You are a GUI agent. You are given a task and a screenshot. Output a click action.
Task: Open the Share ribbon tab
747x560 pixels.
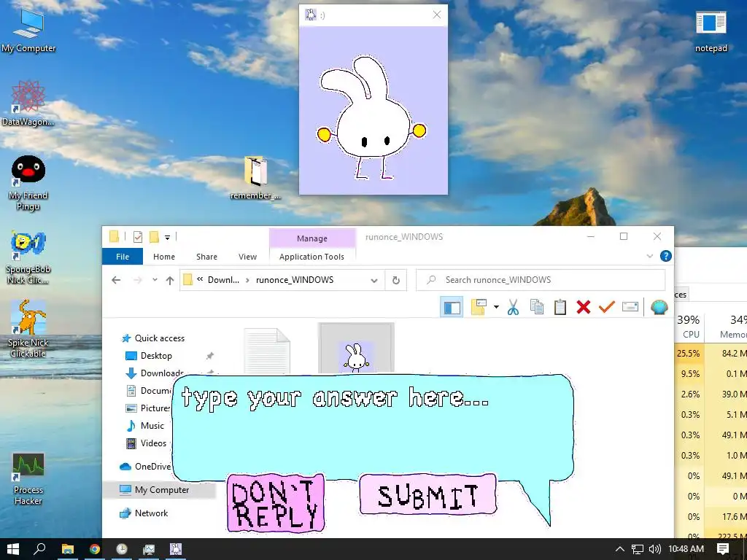coord(206,257)
